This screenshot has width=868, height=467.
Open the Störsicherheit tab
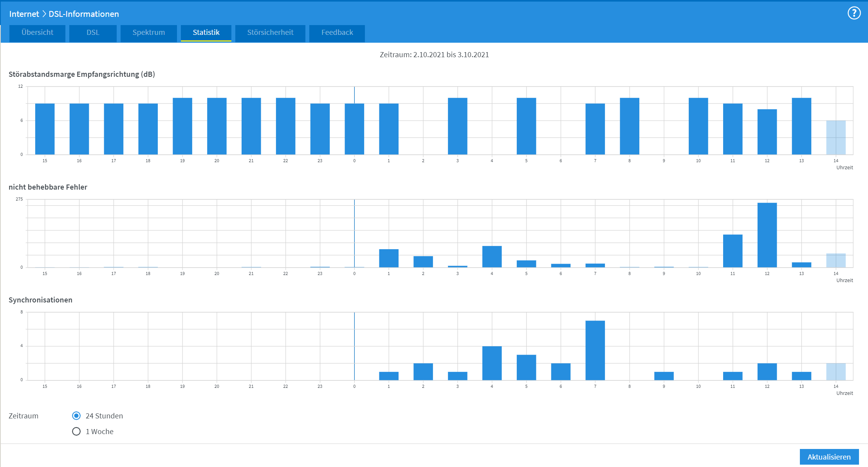tap(270, 33)
